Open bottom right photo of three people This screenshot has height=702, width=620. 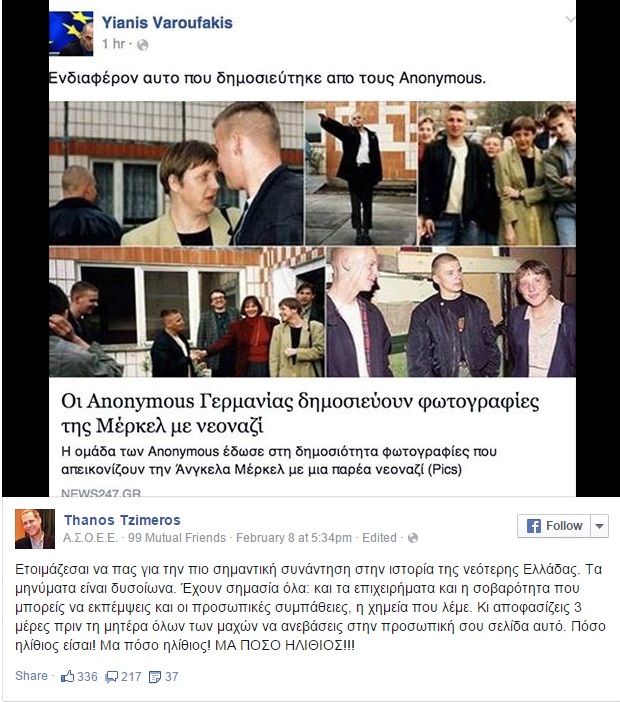(x=451, y=312)
